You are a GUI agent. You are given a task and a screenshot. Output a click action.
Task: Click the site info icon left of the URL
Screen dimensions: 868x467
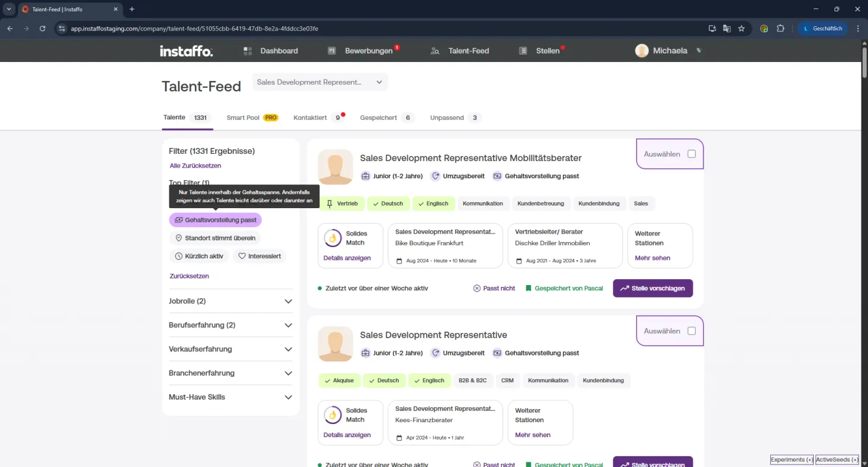pos(61,28)
